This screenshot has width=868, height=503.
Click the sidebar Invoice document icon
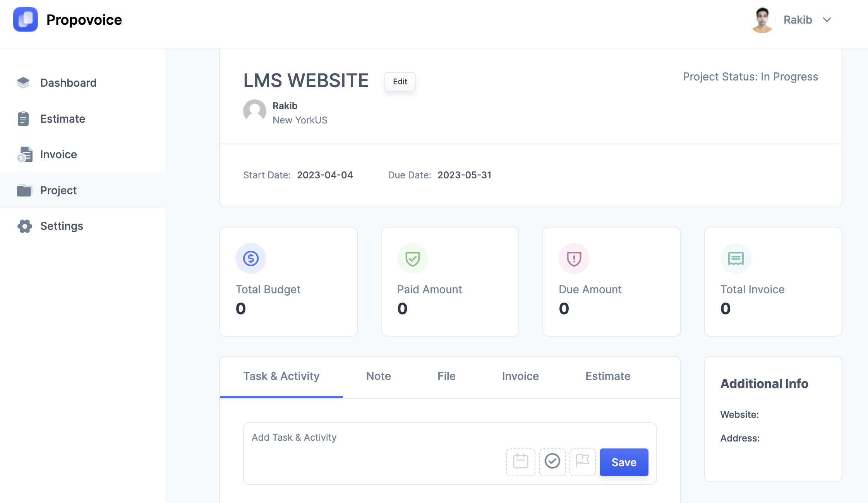pos(24,154)
